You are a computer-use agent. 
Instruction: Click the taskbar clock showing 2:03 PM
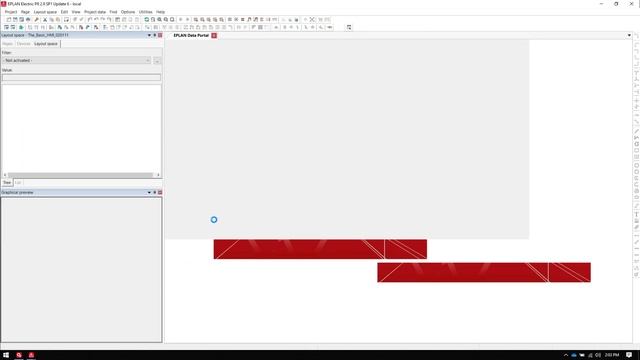coord(612,355)
